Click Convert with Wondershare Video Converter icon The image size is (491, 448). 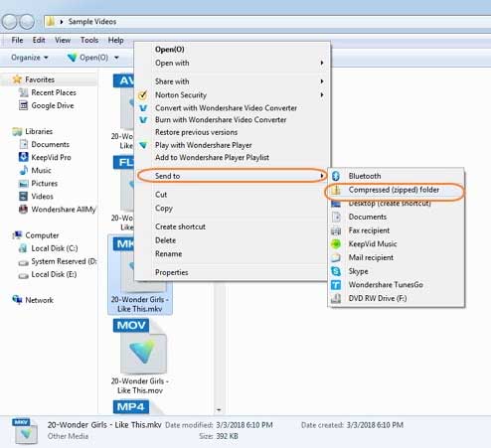[x=143, y=108]
